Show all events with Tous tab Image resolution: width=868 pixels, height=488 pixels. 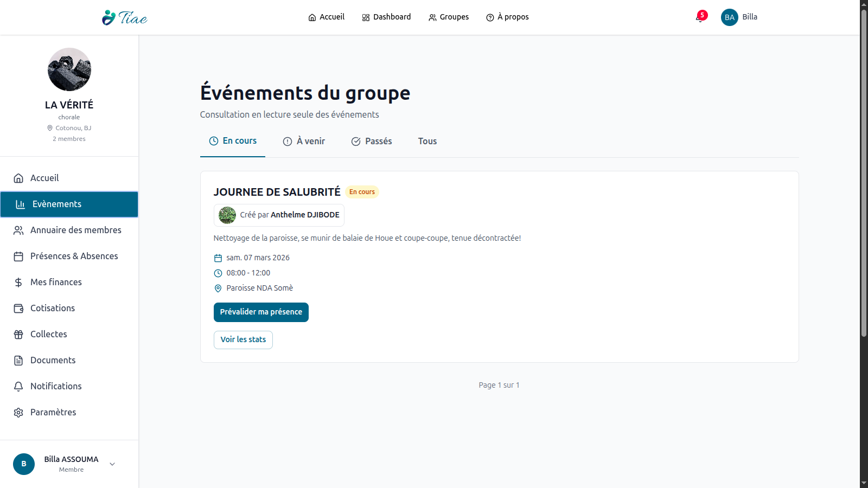pos(427,142)
